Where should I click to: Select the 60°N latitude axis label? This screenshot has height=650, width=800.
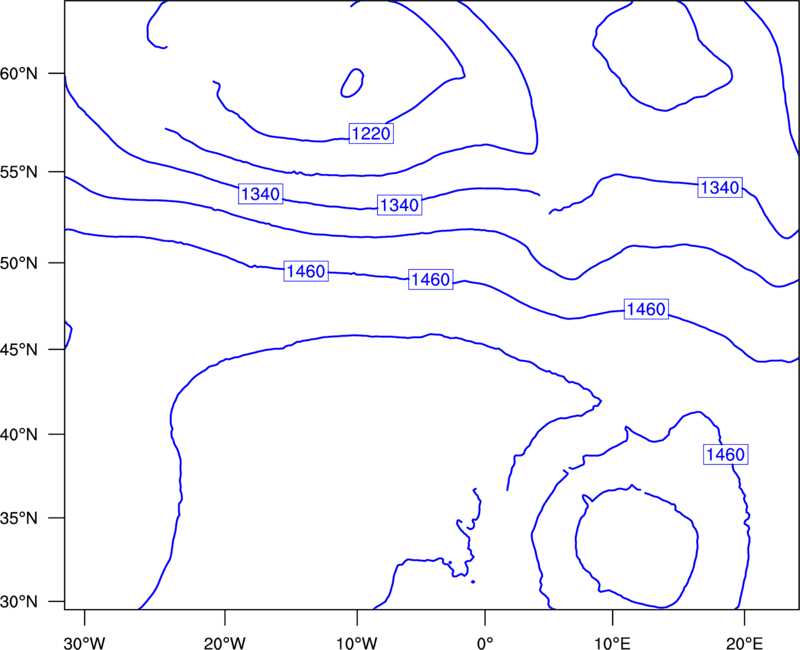(19, 74)
